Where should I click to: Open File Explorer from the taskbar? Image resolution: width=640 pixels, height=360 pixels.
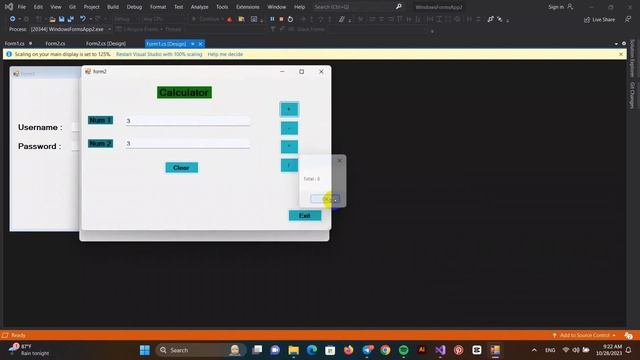[x=293, y=350]
